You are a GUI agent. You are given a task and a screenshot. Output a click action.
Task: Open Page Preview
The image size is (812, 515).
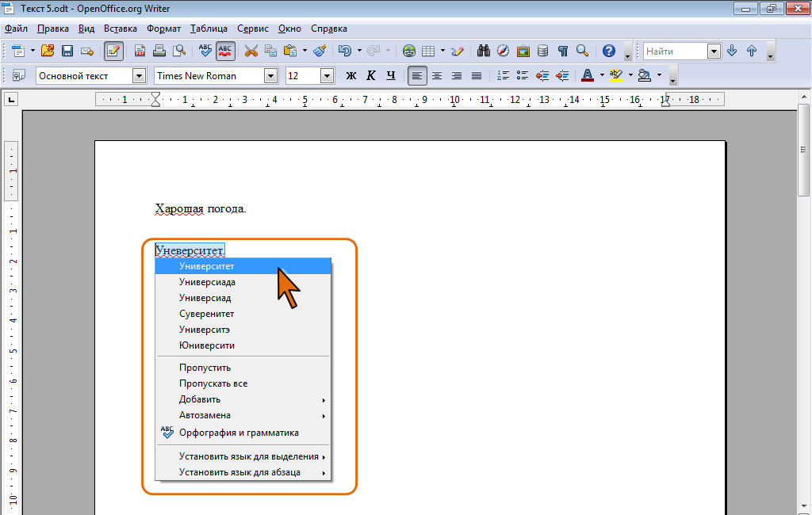click(179, 51)
